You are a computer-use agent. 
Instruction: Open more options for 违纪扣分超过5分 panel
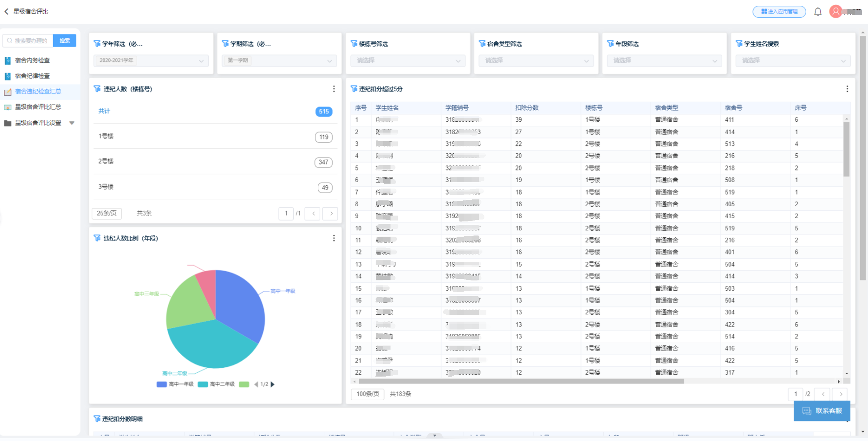(x=847, y=89)
